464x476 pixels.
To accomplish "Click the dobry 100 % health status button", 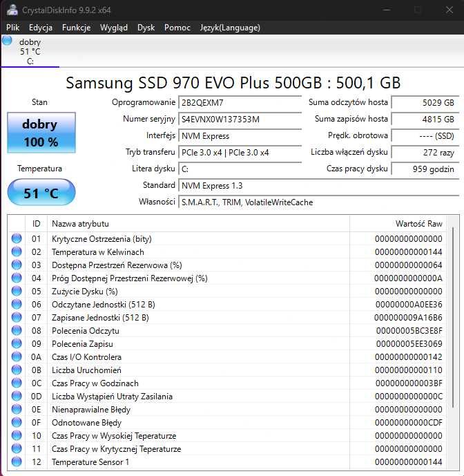I will pos(41,133).
